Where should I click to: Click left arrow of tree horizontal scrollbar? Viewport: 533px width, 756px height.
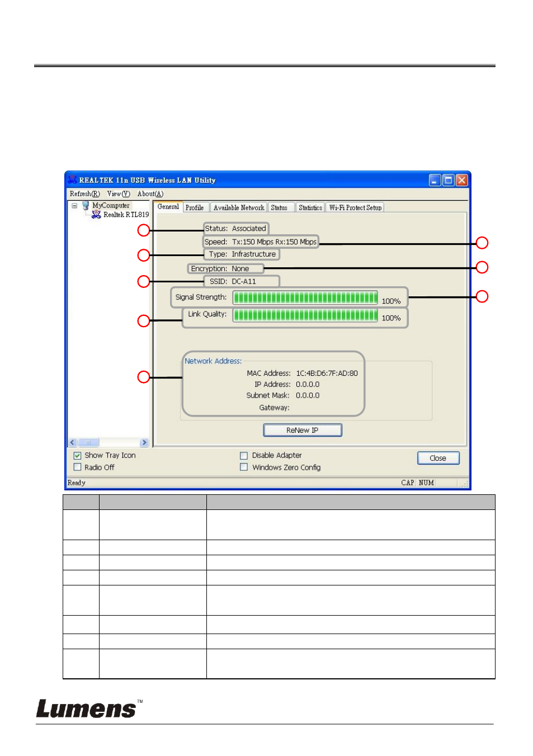(x=73, y=442)
